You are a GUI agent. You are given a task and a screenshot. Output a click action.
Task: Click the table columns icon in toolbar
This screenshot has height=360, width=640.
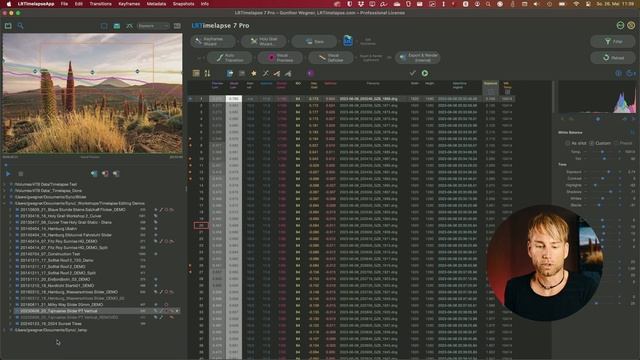[196, 73]
